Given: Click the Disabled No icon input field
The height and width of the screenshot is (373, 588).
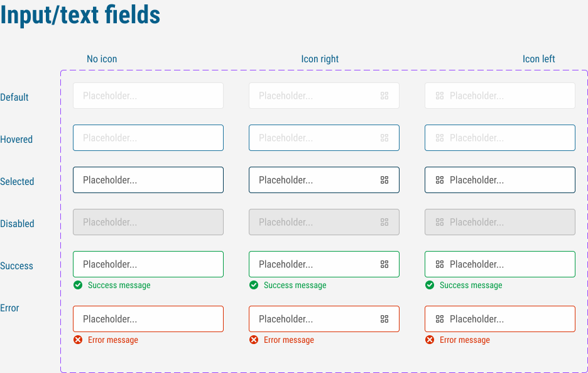Looking at the screenshot, I should pyautogui.click(x=148, y=222).
